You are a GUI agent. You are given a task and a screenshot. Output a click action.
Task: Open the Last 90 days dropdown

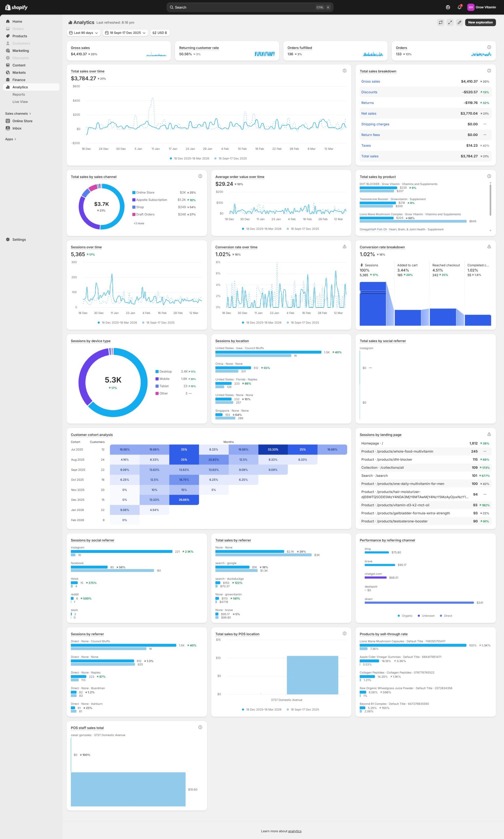[x=84, y=33]
